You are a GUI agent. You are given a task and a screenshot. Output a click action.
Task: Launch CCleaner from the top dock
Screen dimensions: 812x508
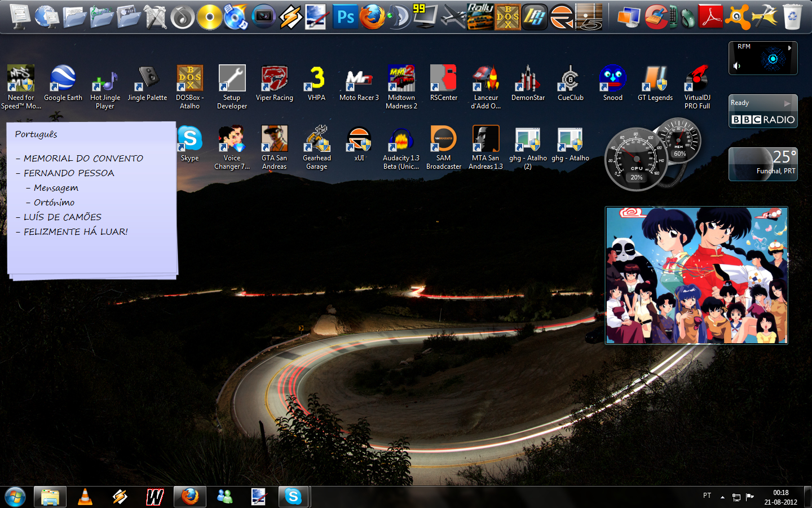click(x=656, y=17)
